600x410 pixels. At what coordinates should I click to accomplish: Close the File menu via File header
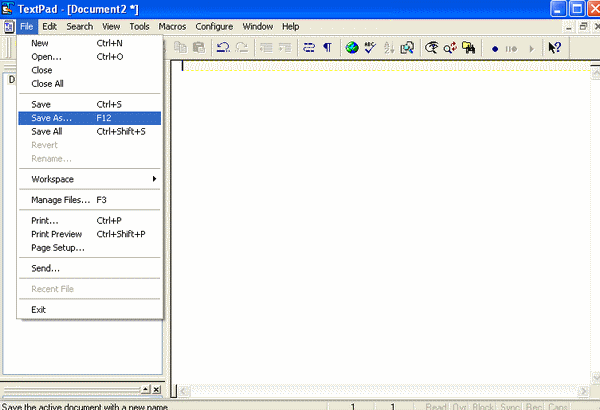click(x=27, y=27)
